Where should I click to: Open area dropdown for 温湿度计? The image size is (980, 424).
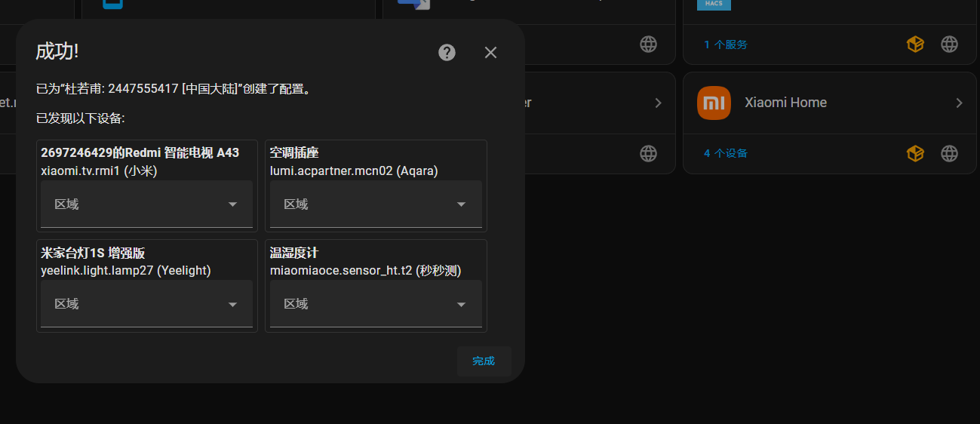click(376, 303)
